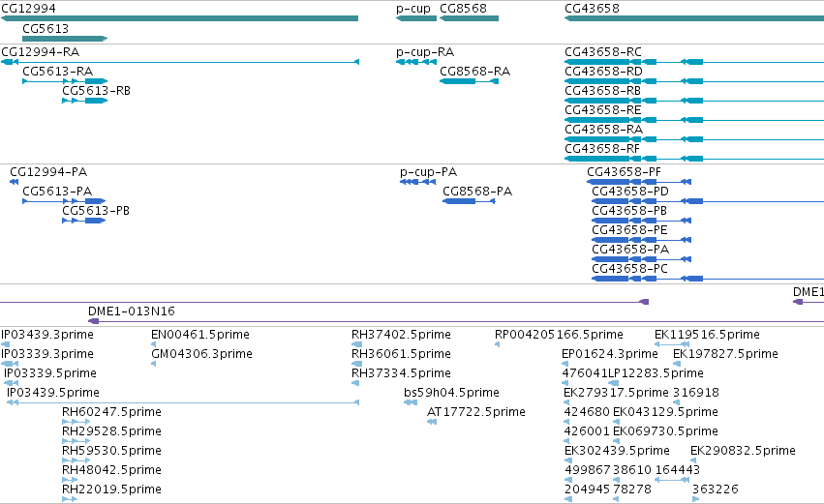The width and height of the screenshot is (824, 504).
Task: Select EST IP03439.3prime label
Action: tap(47, 335)
